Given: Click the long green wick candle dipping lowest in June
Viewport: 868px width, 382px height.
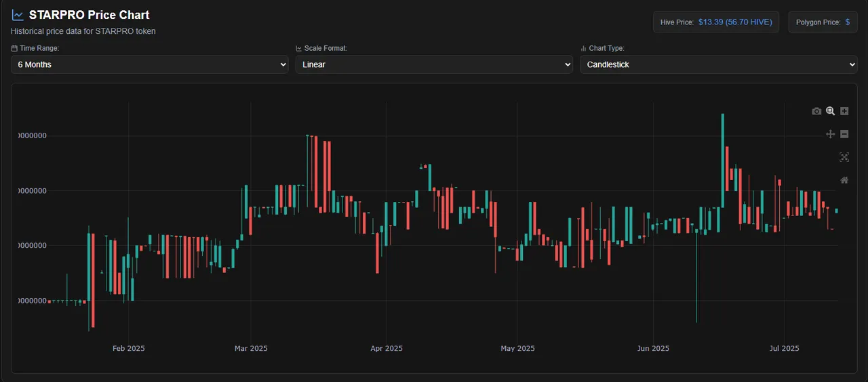Looking at the screenshot, I should coord(696,276).
